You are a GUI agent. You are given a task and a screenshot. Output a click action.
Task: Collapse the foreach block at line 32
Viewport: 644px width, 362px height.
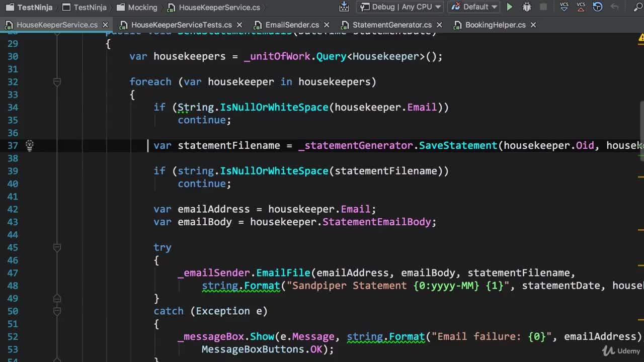[x=57, y=82]
